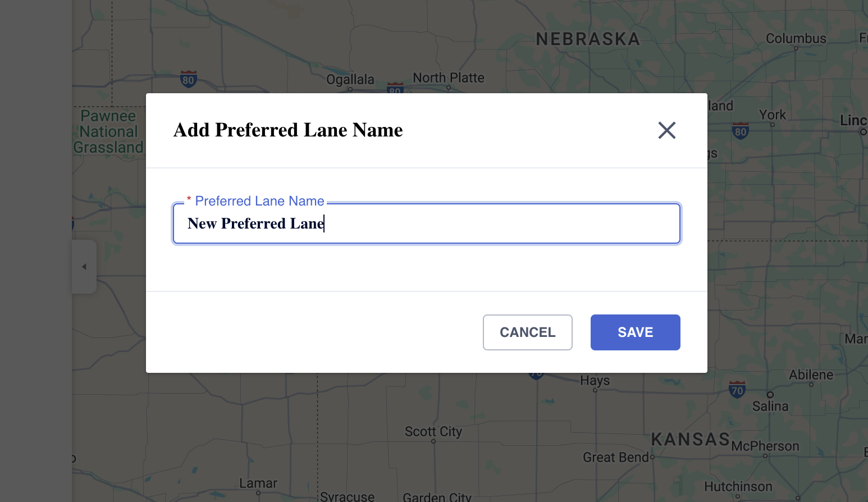This screenshot has height=502, width=868.
Task: Collapse the side panel with the arrow
Action: point(84,267)
